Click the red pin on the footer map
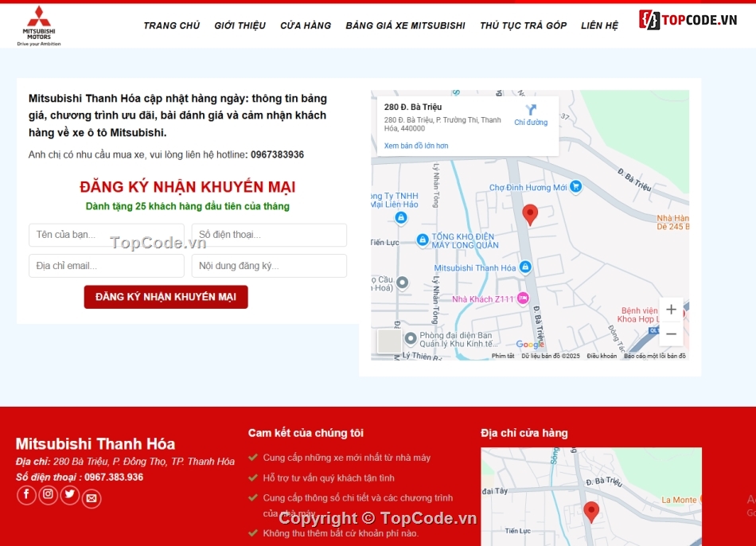 (x=591, y=511)
